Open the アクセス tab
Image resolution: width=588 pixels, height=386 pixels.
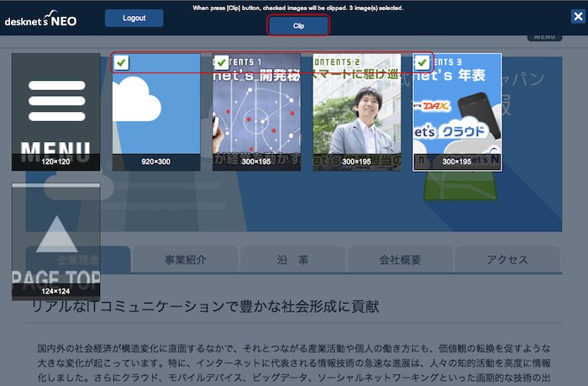pos(507,260)
